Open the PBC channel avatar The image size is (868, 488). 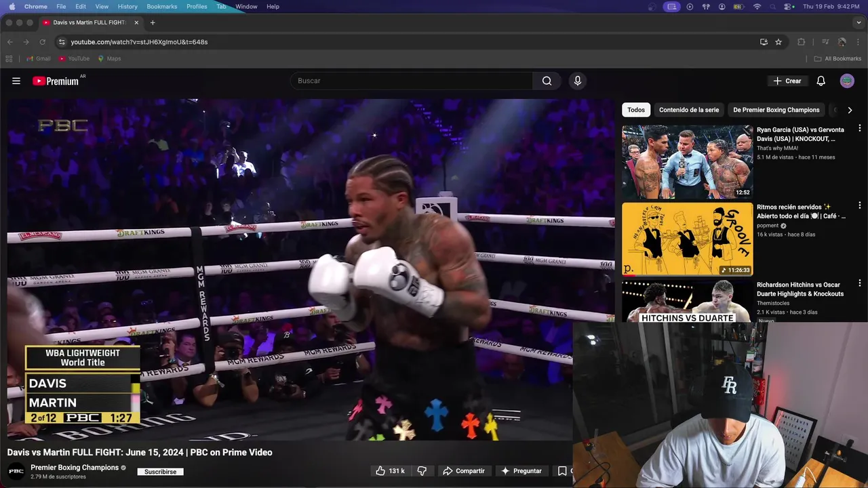(16, 470)
